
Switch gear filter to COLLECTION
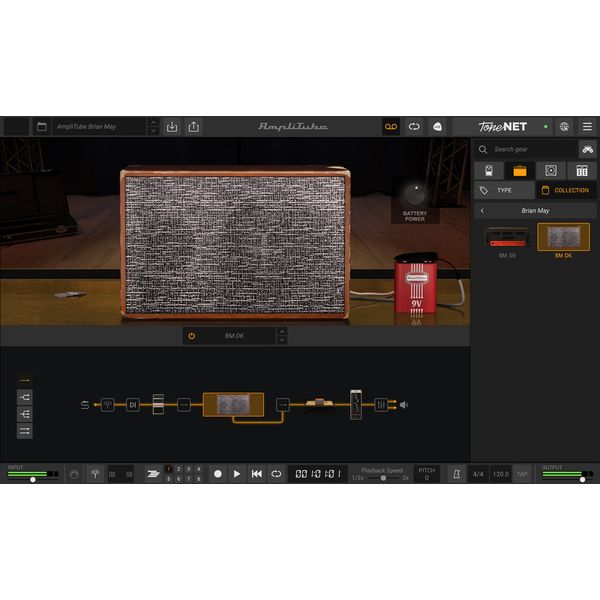pos(566,190)
